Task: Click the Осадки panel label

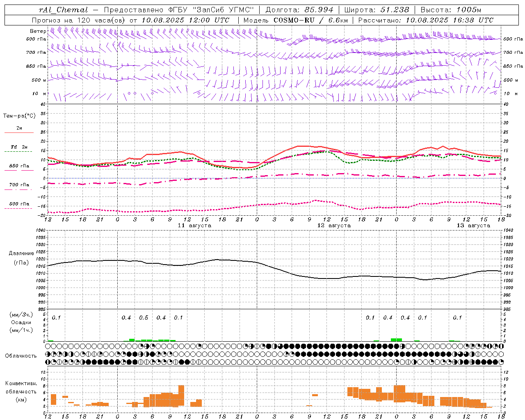Action: coord(21,322)
